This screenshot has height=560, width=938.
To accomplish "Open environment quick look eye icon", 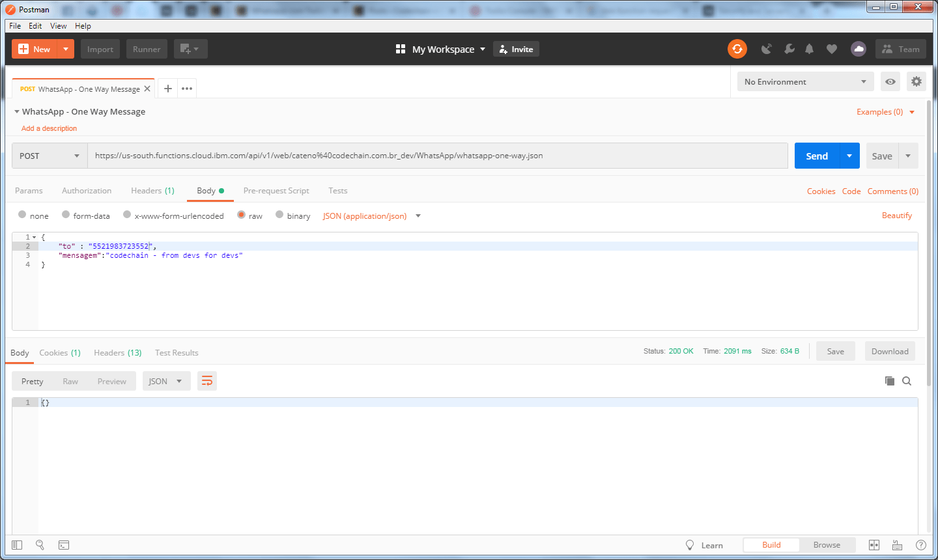I will pyautogui.click(x=890, y=81).
